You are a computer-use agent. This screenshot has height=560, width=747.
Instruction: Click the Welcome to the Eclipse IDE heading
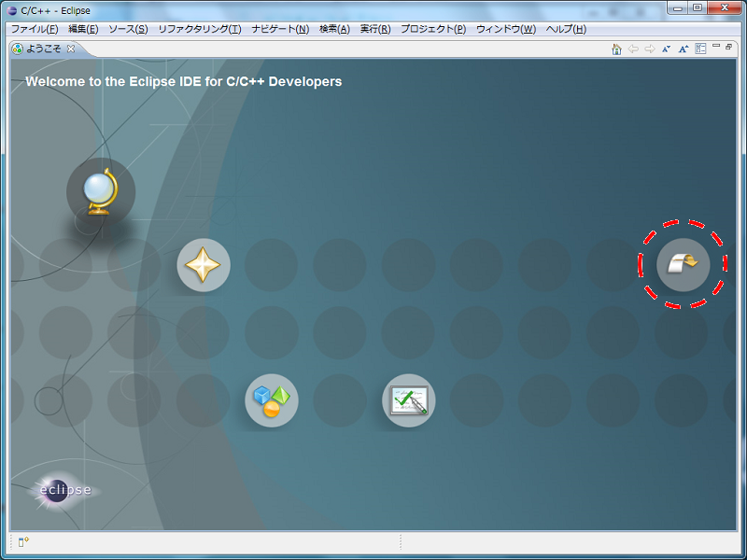[x=183, y=81]
